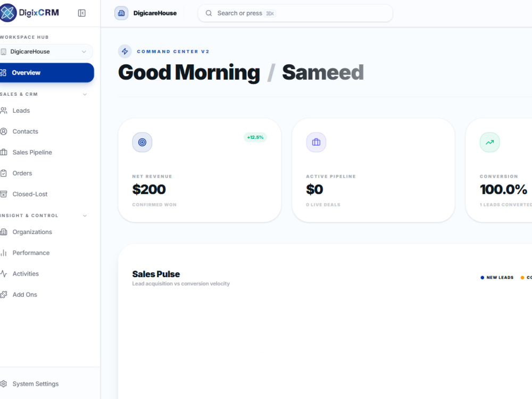Viewport: 532px width, 399px height.
Task: Click the "WORKSPACE HUB" section label
Action: coord(24,37)
